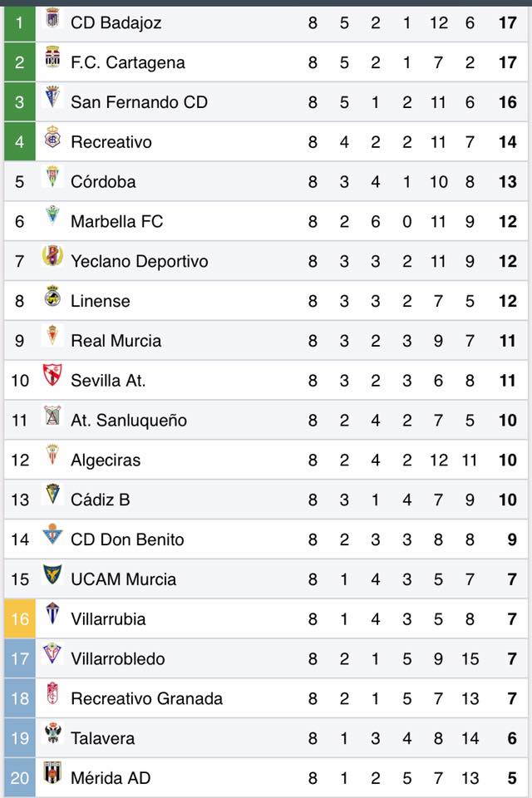
Task: Click the CD Badajoz club crest
Action: click(52, 19)
